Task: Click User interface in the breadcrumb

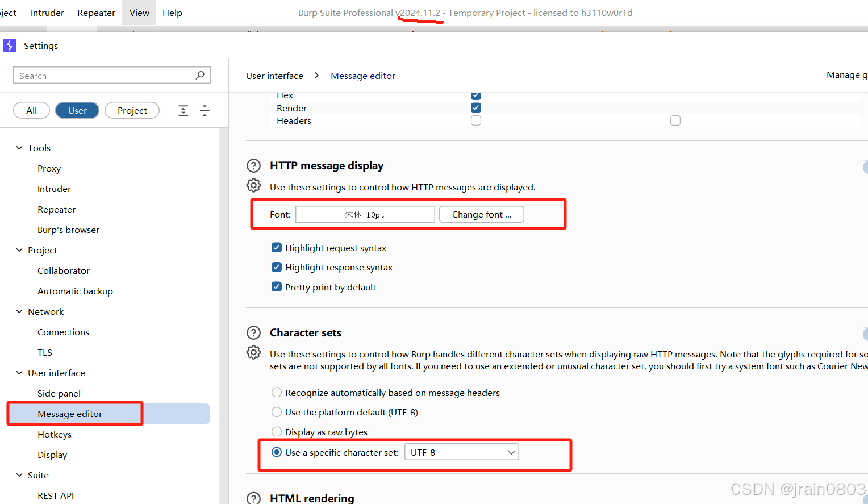Action: pyautogui.click(x=274, y=76)
